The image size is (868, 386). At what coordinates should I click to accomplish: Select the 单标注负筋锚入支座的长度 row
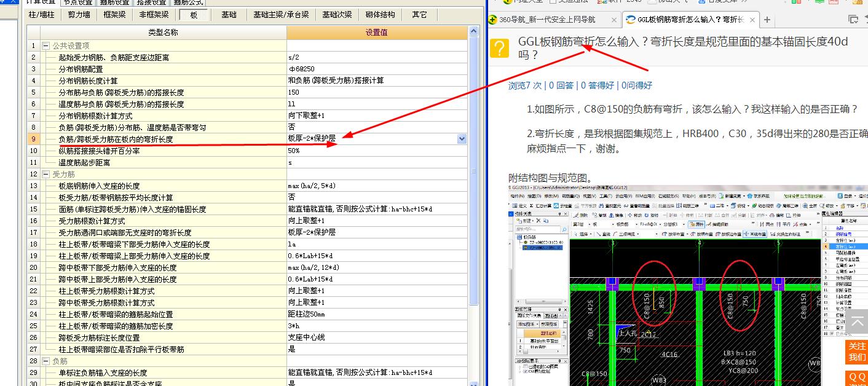tap(163, 372)
